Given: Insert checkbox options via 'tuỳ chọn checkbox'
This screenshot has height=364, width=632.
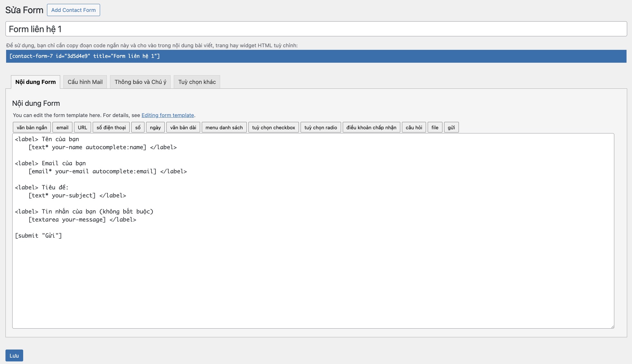Looking at the screenshot, I should [273, 127].
